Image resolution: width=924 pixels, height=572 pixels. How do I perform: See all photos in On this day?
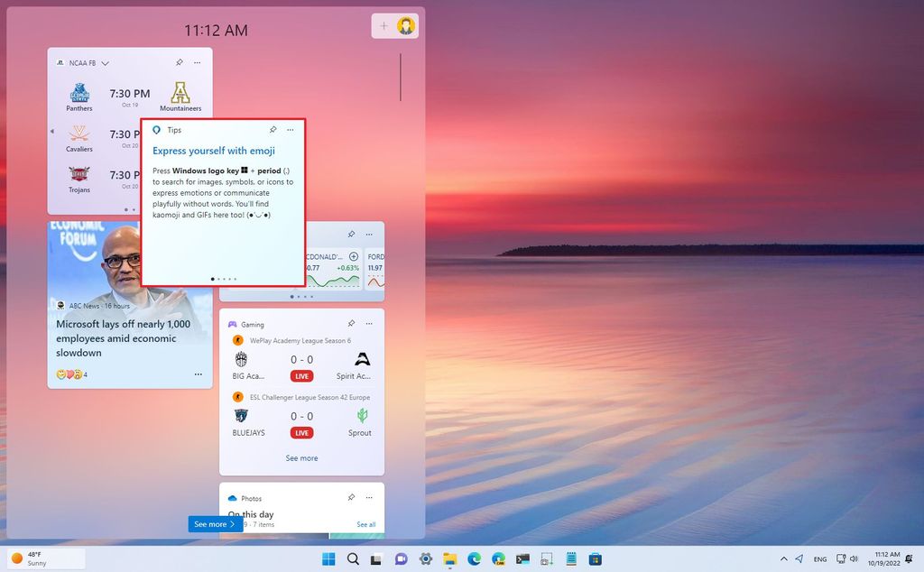(x=366, y=524)
